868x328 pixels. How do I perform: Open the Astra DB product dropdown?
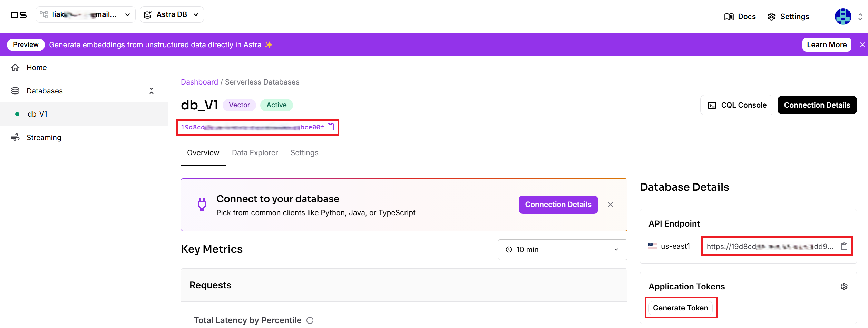pos(172,14)
